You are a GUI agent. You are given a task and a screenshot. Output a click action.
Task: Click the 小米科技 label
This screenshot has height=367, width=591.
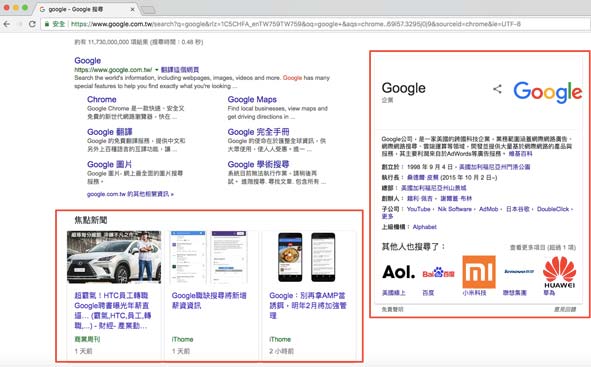474,293
